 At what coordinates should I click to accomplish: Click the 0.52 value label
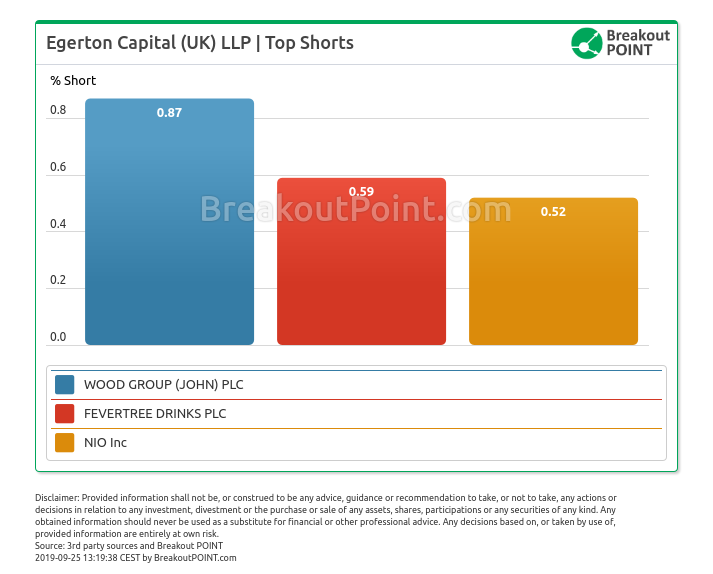(553, 212)
